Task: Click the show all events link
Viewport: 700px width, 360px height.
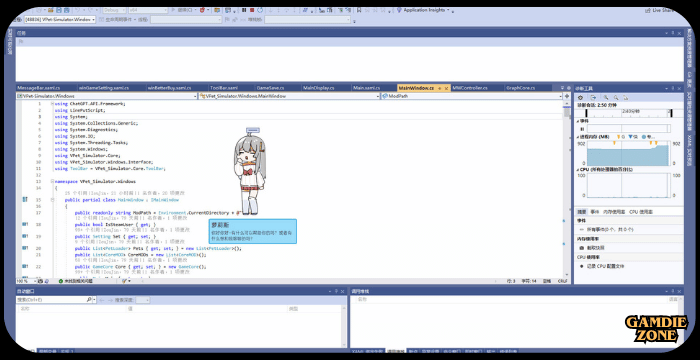Action: [609, 229]
